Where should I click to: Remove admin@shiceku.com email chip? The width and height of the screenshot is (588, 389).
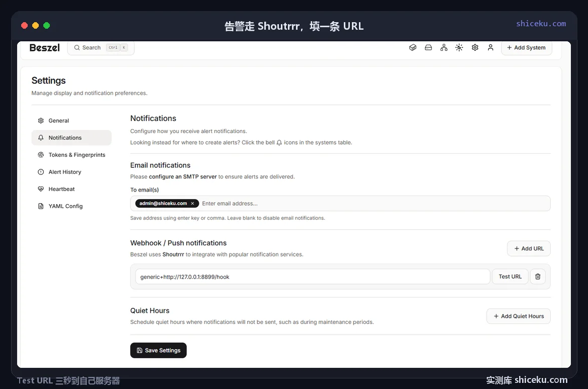coord(192,204)
